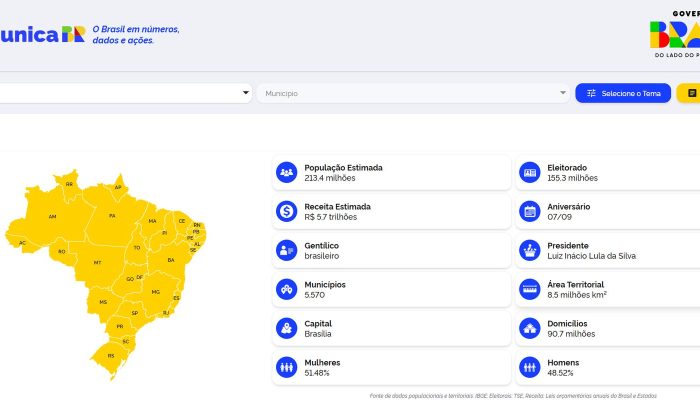The height and width of the screenshot is (400, 700).
Task: Click the Eleitorado voter icon
Action: pyautogui.click(x=530, y=173)
